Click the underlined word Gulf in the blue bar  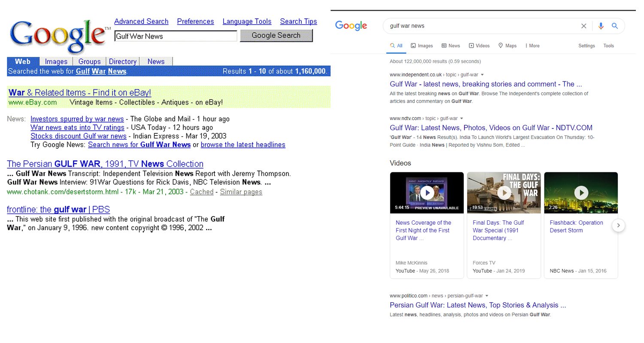point(82,71)
